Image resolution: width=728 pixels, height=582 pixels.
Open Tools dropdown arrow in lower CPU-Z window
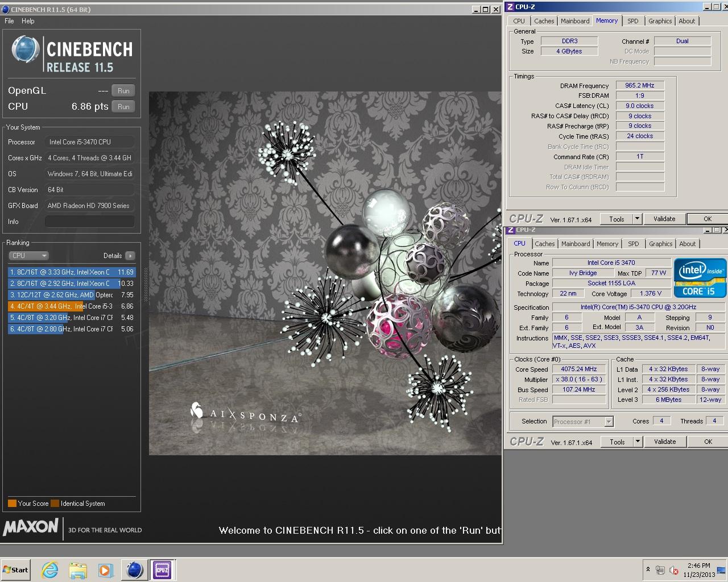click(638, 442)
